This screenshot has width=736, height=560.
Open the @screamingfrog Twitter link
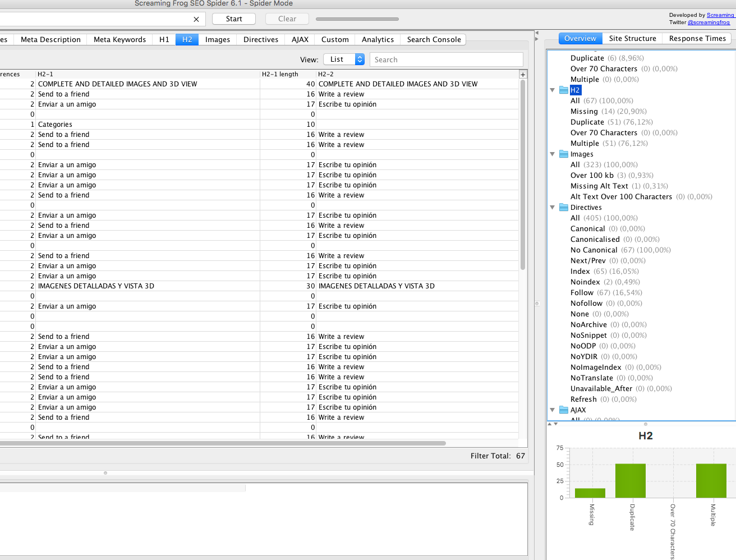pyautogui.click(x=709, y=22)
